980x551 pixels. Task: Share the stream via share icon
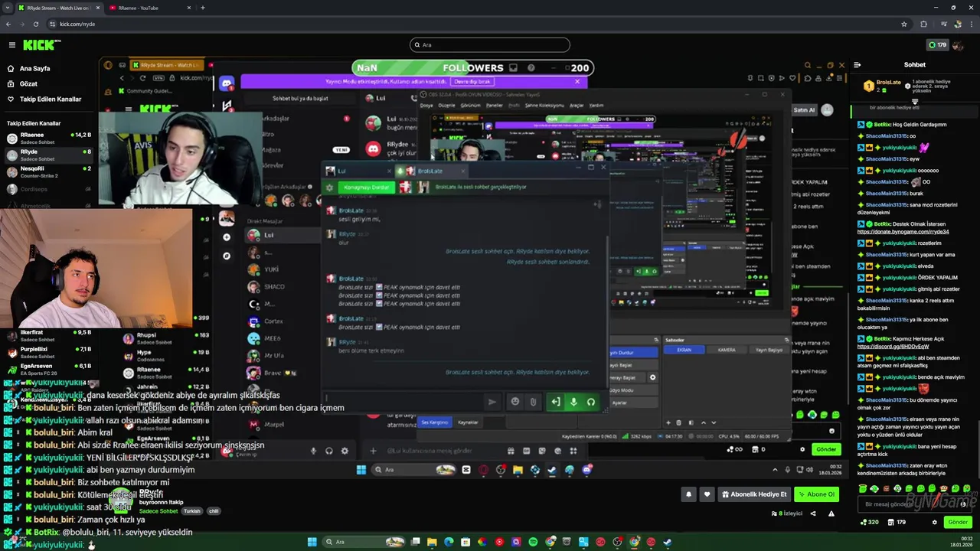coord(813,514)
